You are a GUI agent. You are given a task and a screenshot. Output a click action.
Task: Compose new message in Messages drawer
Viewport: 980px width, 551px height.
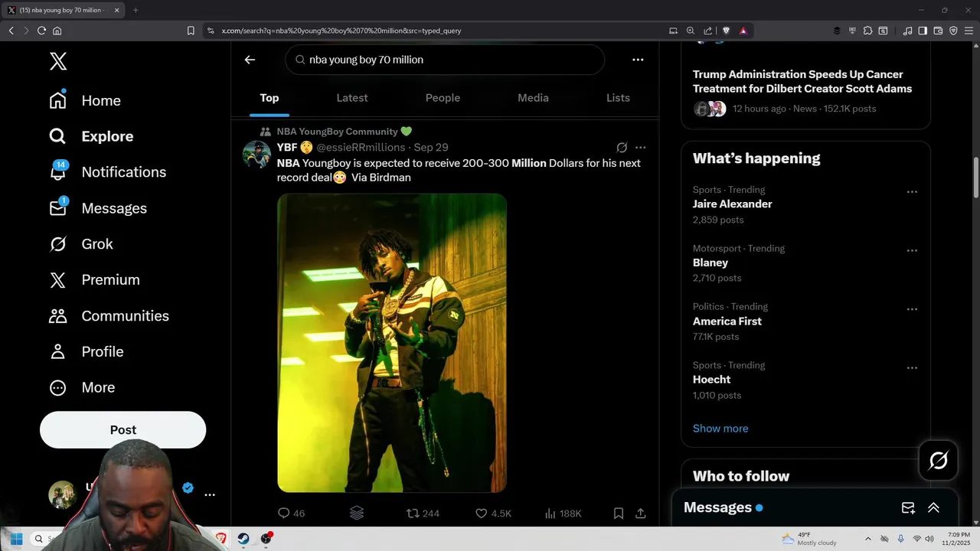[x=908, y=507]
